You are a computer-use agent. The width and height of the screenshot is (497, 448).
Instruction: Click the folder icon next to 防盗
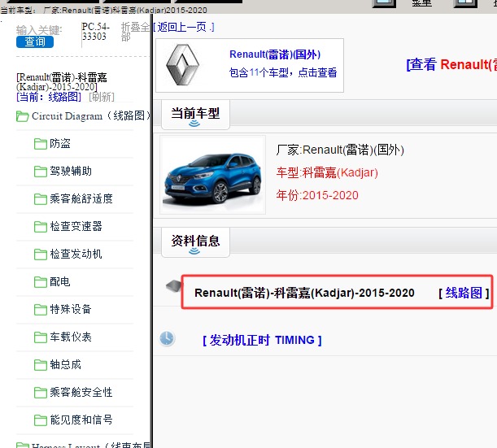coord(40,144)
